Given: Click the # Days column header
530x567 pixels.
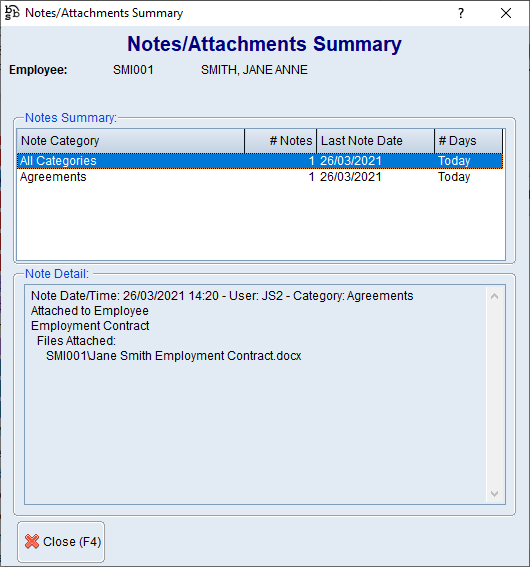Looking at the screenshot, I should coord(469,141).
